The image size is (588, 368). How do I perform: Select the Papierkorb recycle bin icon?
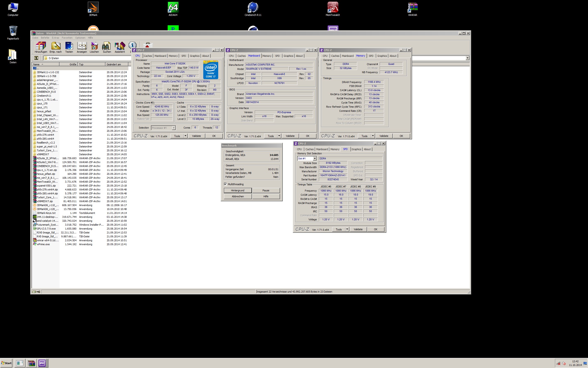click(13, 33)
